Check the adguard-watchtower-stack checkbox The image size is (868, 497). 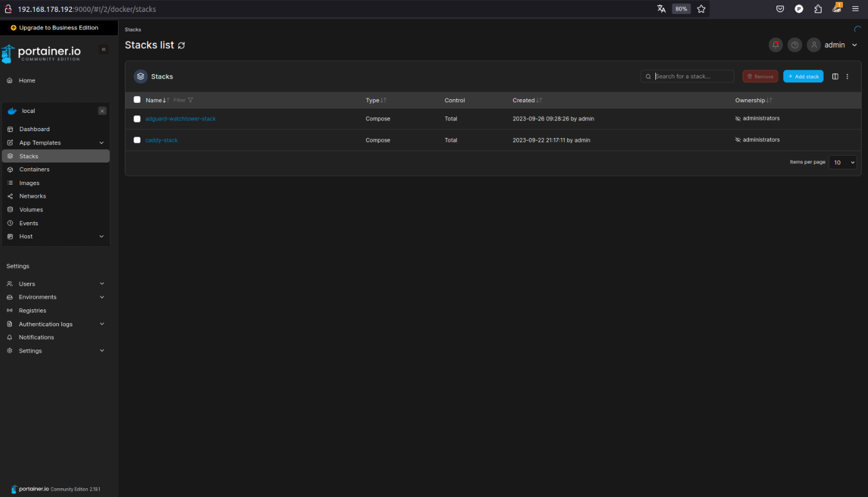coord(137,119)
